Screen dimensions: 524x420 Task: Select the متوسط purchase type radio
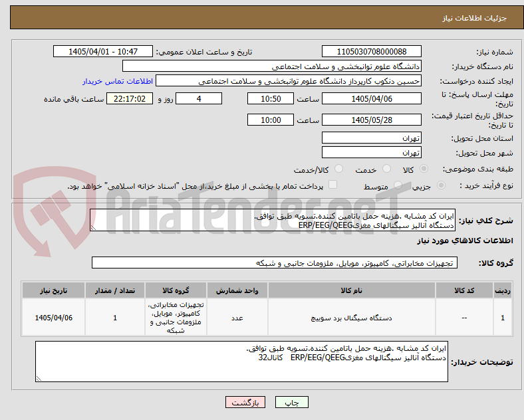(398, 185)
